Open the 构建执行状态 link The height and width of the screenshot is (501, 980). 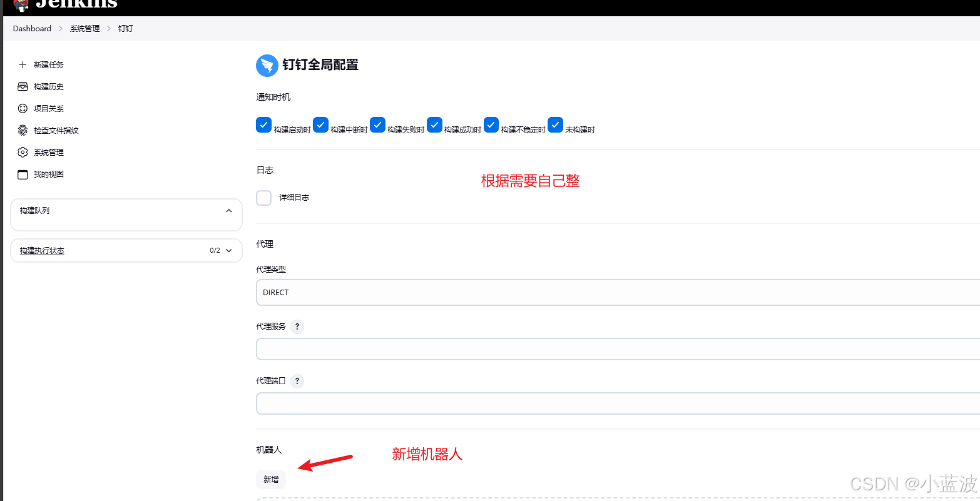click(42, 250)
